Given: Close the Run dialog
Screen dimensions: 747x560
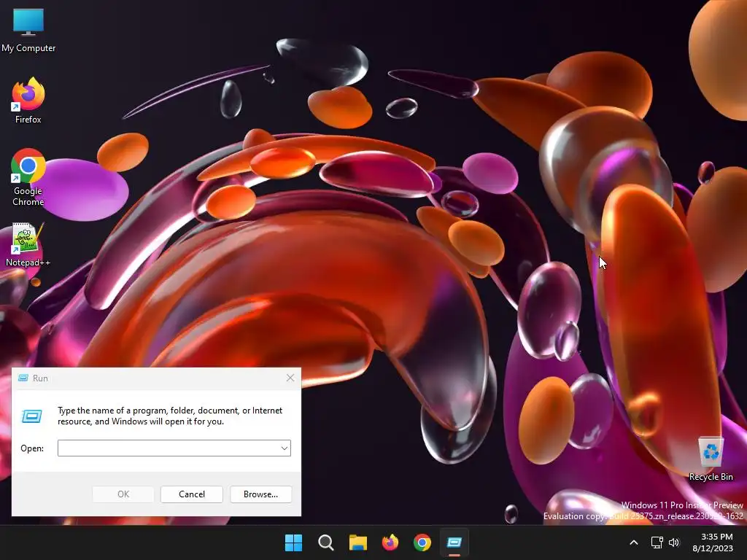Looking at the screenshot, I should (x=290, y=378).
